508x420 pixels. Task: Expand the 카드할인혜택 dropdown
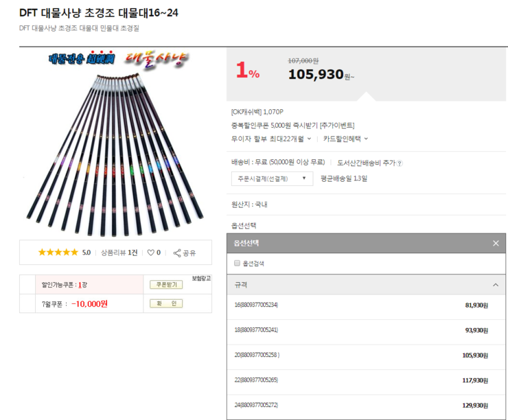(x=345, y=139)
